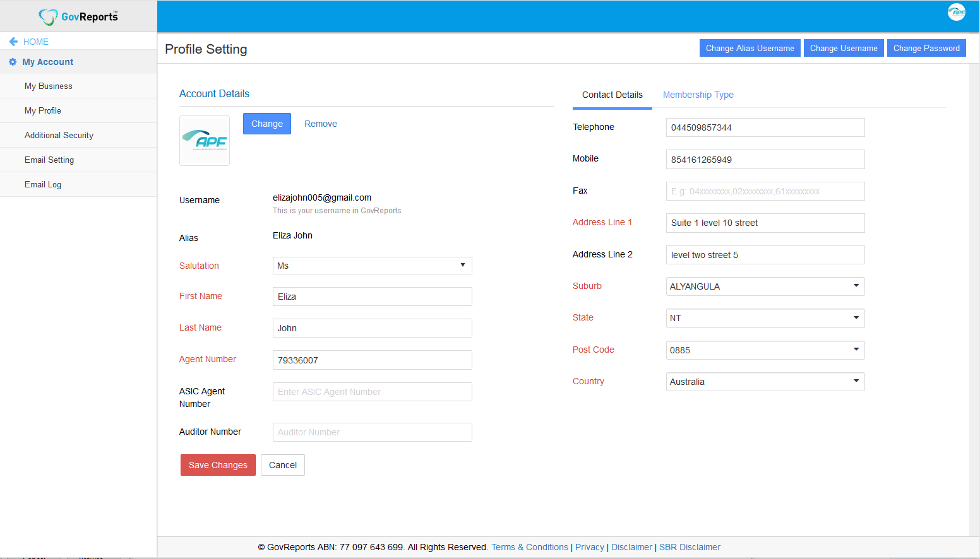Select the Contact Details tab
This screenshot has width=980, height=559.
pos(612,95)
